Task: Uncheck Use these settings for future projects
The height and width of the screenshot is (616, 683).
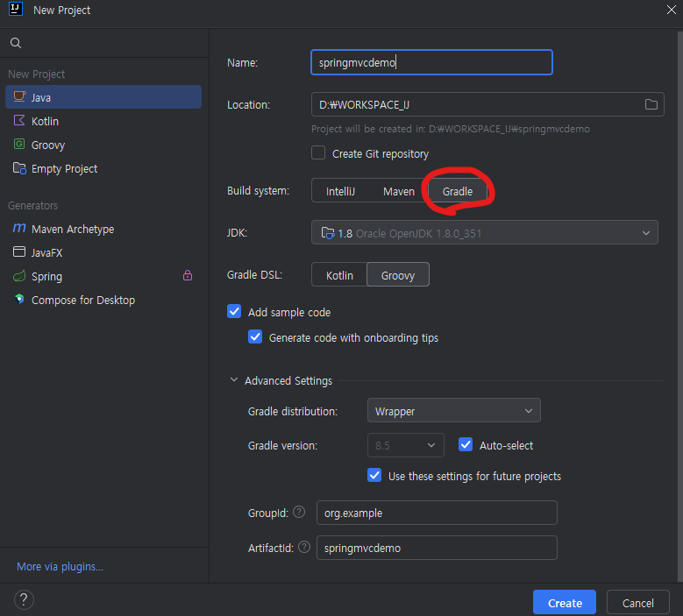Action: point(374,476)
